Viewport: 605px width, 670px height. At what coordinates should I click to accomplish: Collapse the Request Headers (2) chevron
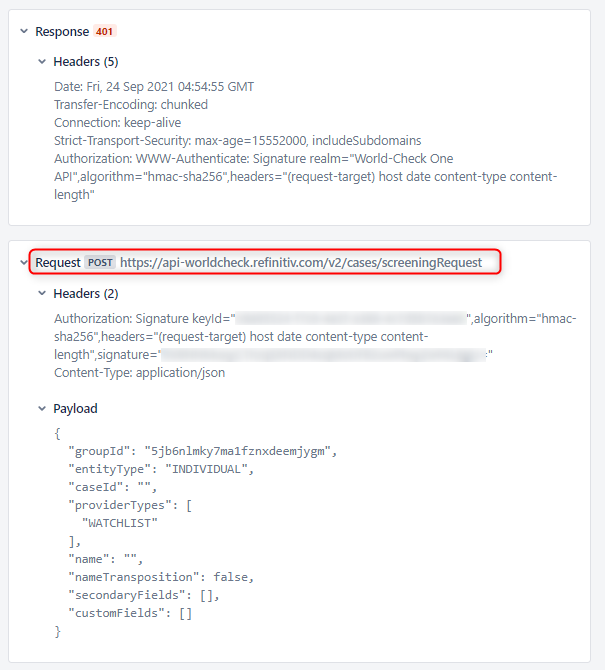point(42,293)
